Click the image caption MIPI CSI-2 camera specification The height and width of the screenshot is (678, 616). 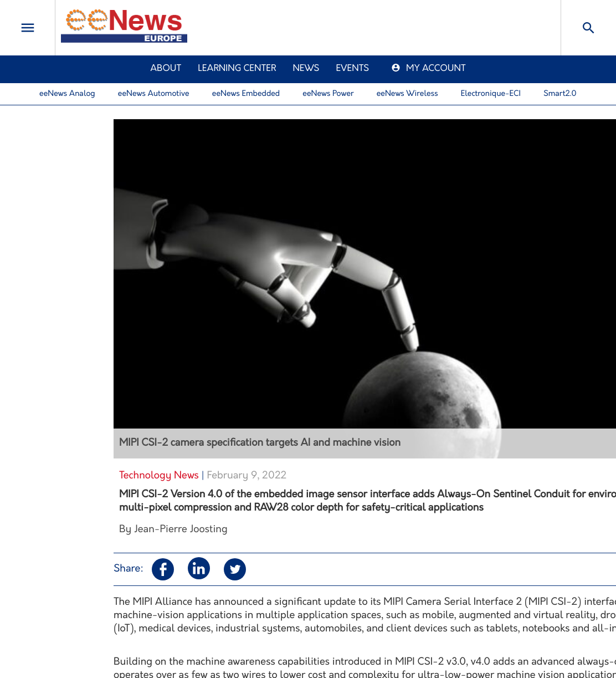click(260, 442)
